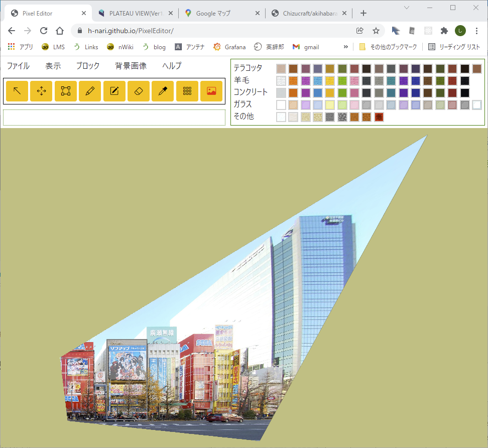Screen dimensions: 488x448
Task: Open the ファイル menu
Action: [18, 66]
